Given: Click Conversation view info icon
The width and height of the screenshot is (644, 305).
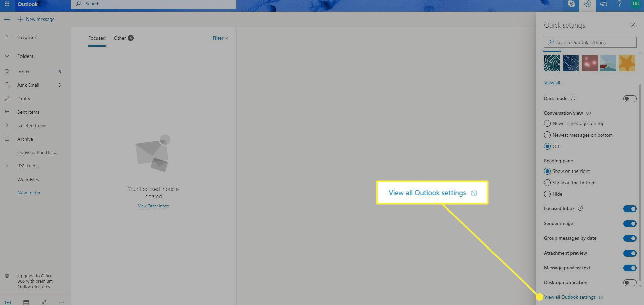Looking at the screenshot, I should (x=588, y=113).
